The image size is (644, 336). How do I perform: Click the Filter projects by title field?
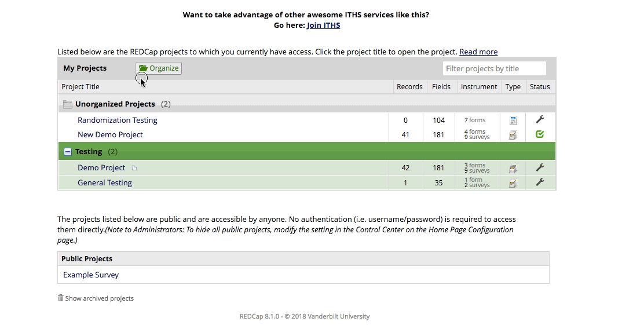tap(495, 68)
